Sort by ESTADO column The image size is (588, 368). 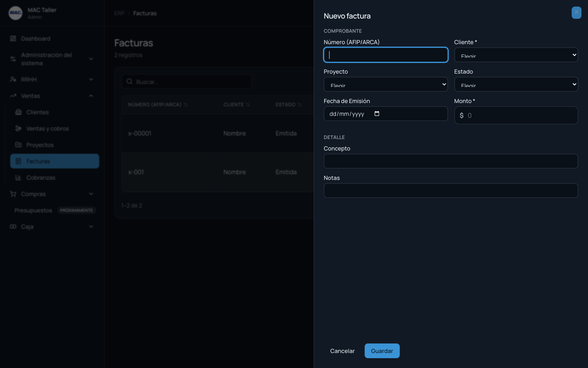coord(289,105)
